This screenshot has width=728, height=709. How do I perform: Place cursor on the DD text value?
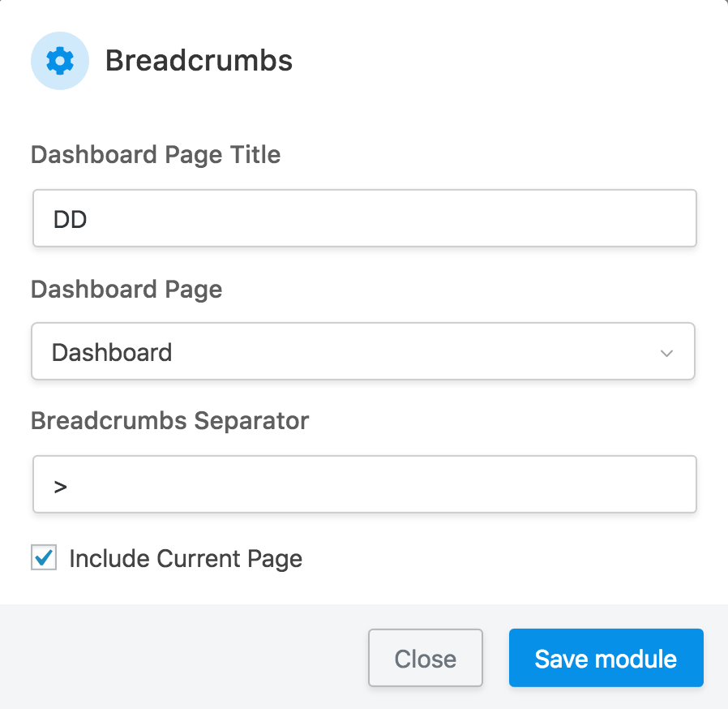tap(71, 219)
